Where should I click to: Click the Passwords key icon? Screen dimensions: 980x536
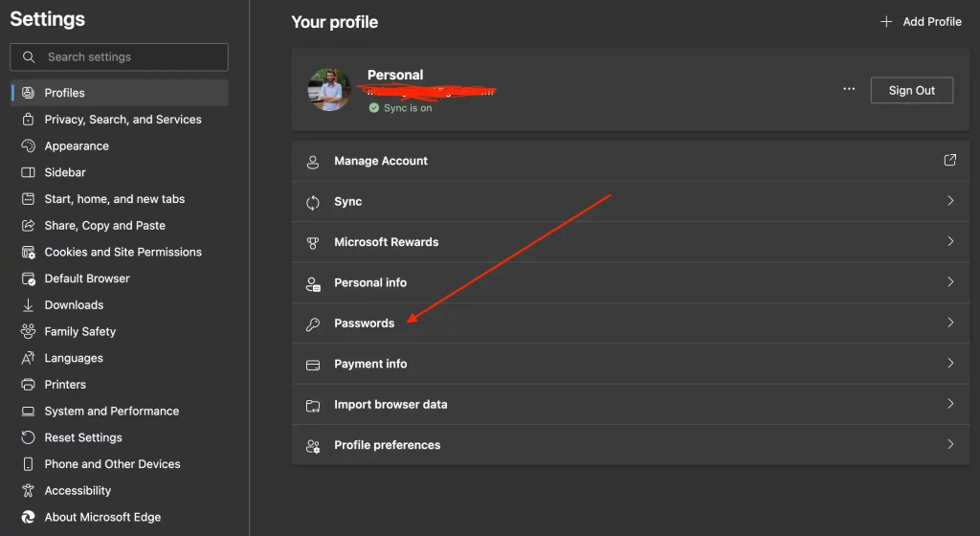313,324
